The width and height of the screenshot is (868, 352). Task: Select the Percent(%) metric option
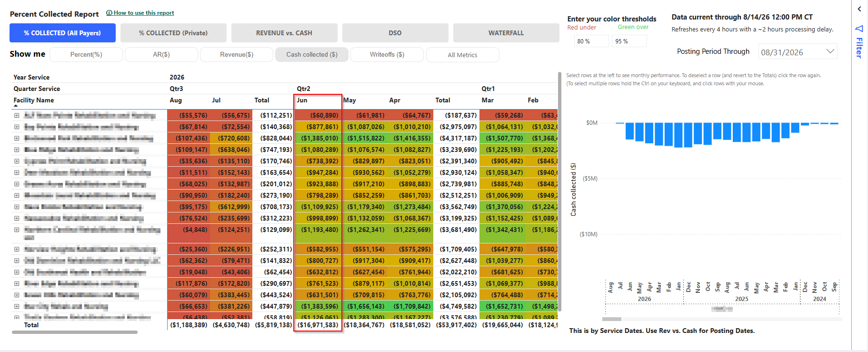[86, 55]
